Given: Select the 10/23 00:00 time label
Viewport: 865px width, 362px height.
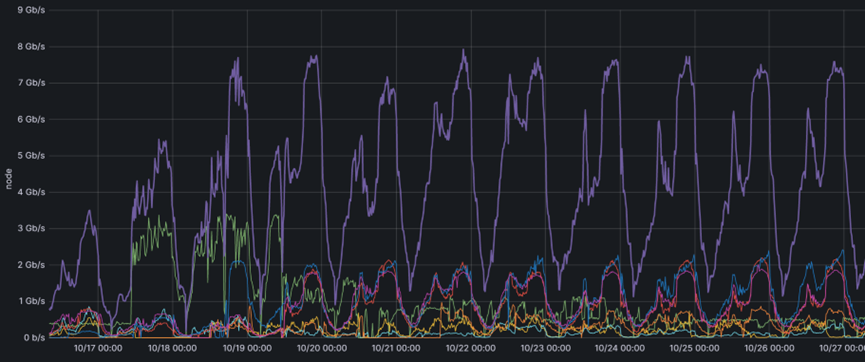Looking at the screenshot, I should [546, 348].
